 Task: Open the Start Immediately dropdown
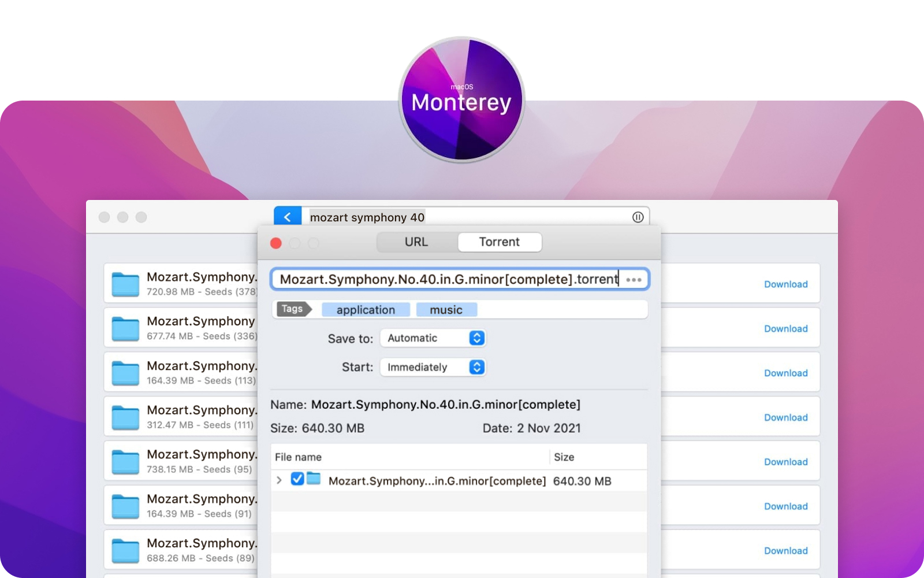click(x=433, y=367)
